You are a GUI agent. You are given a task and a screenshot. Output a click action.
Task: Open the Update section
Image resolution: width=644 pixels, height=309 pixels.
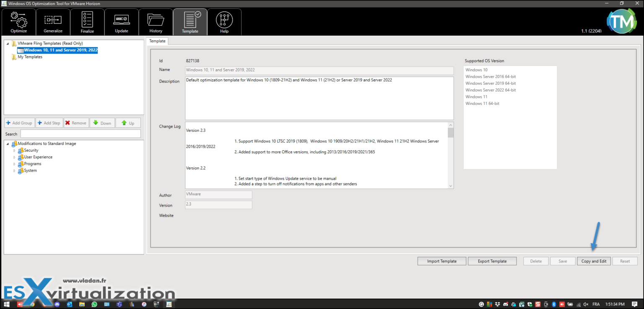[121, 22]
